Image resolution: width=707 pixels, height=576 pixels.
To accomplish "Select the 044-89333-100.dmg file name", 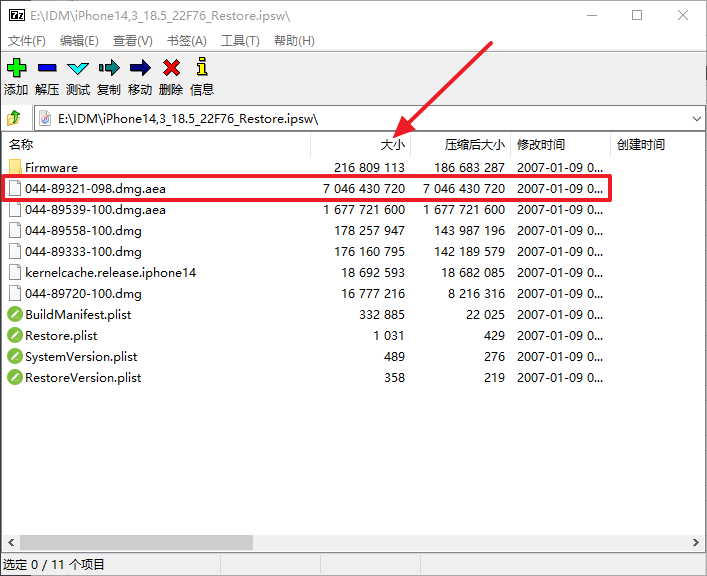I will pos(83,251).
